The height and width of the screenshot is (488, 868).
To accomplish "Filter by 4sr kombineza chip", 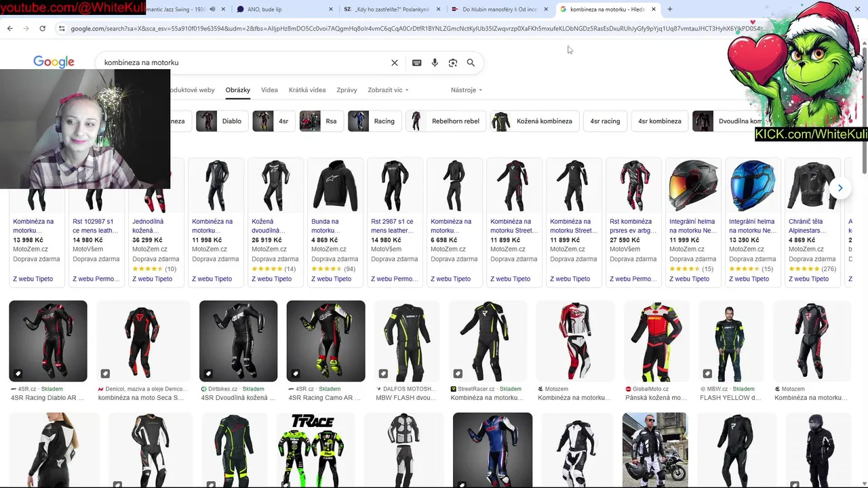I will [660, 121].
